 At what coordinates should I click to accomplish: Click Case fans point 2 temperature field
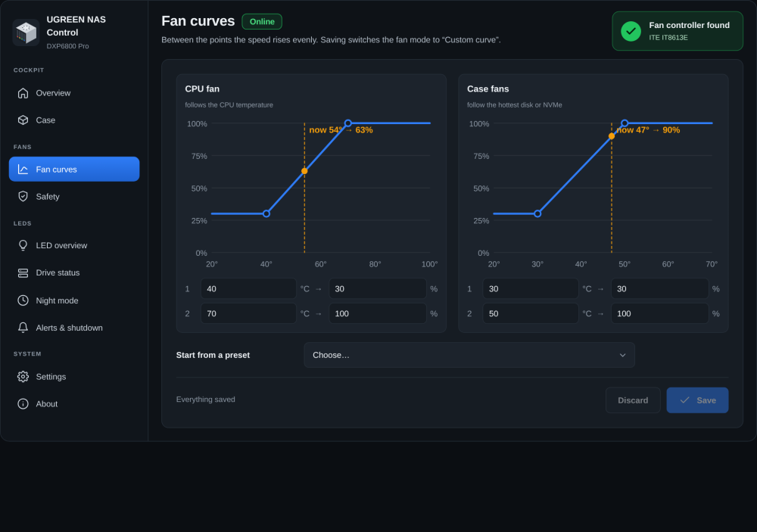tap(531, 314)
